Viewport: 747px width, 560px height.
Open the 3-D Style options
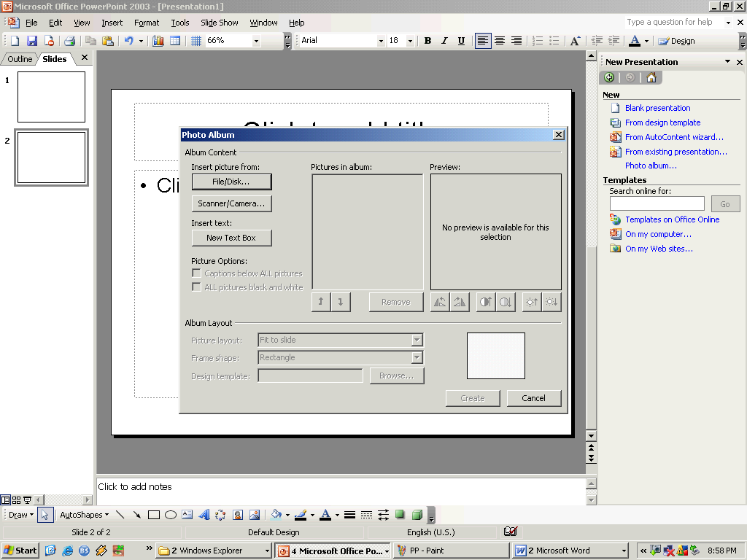417,515
